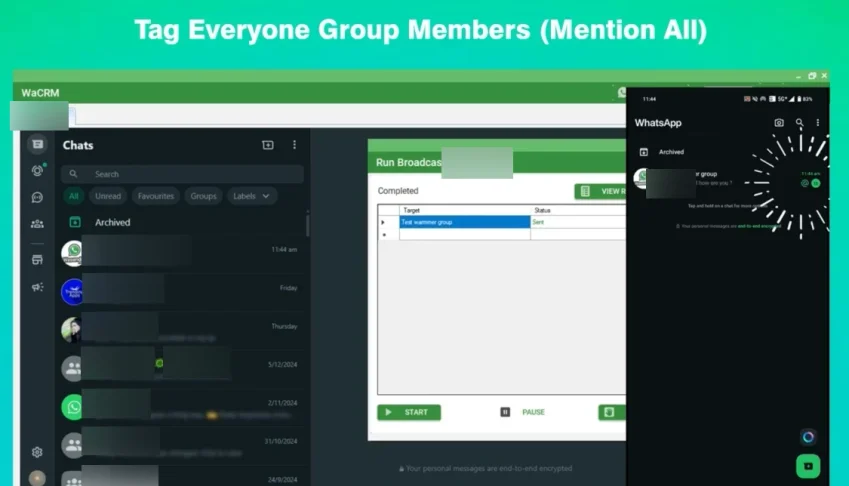This screenshot has width=849, height=486.
Task: Click the WaCRM title text
Action: point(41,93)
